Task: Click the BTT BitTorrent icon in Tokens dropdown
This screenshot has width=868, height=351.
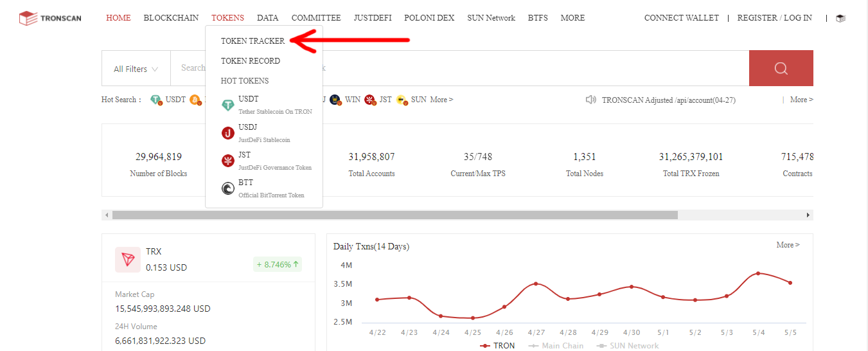Action: (227, 188)
